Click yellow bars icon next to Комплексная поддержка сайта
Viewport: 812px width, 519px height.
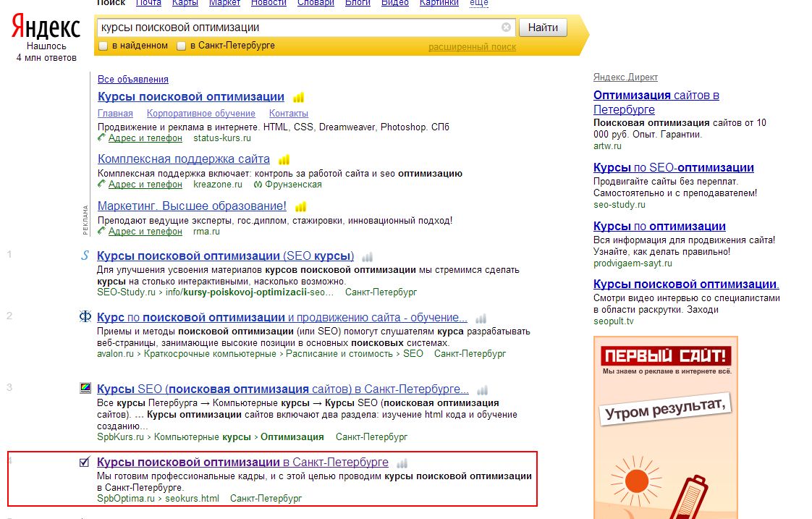point(284,159)
